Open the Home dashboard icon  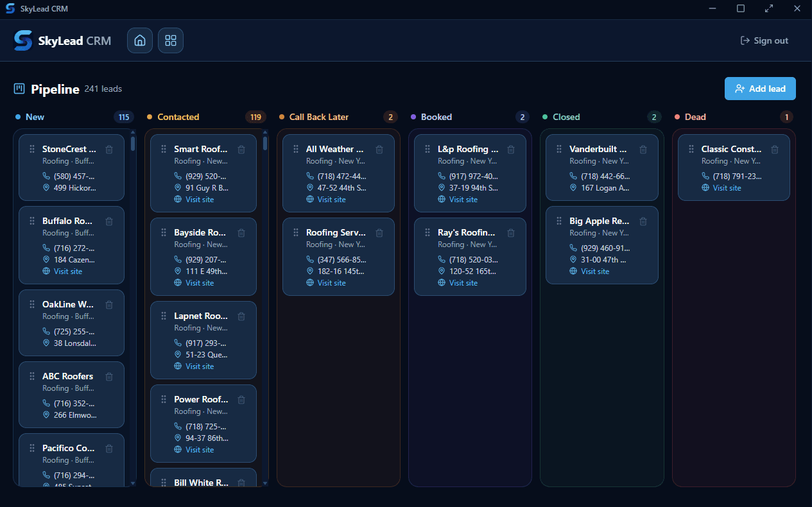[139, 40]
